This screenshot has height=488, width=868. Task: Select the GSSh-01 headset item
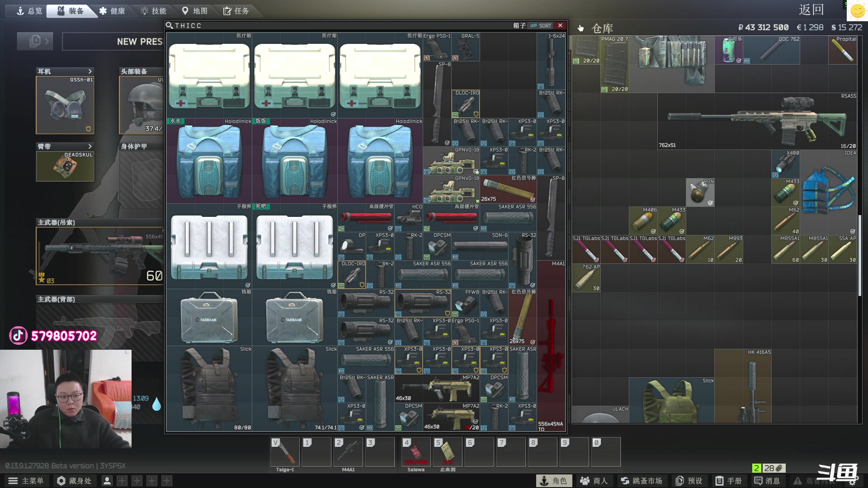tap(65, 105)
